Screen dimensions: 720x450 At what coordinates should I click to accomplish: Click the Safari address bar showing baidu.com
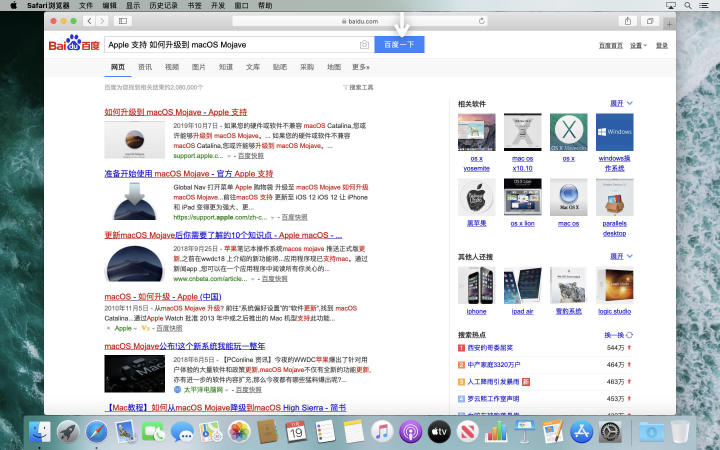tap(360, 21)
